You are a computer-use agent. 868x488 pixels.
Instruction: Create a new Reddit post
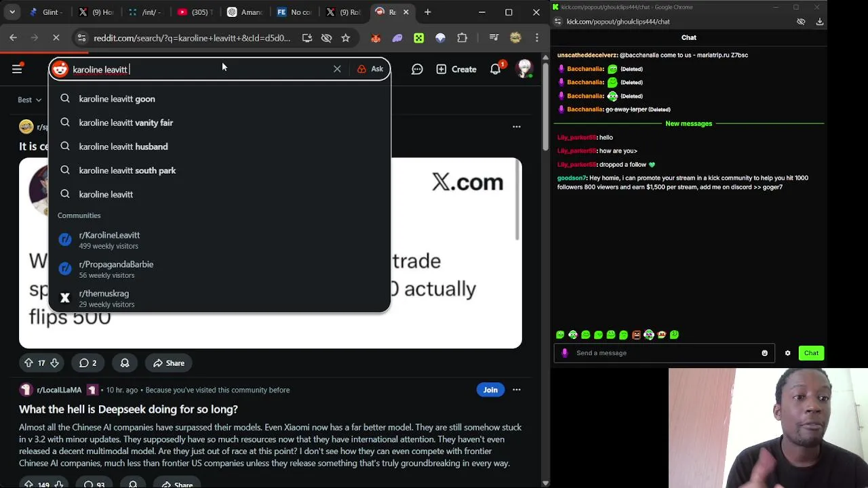(x=456, y=69)
